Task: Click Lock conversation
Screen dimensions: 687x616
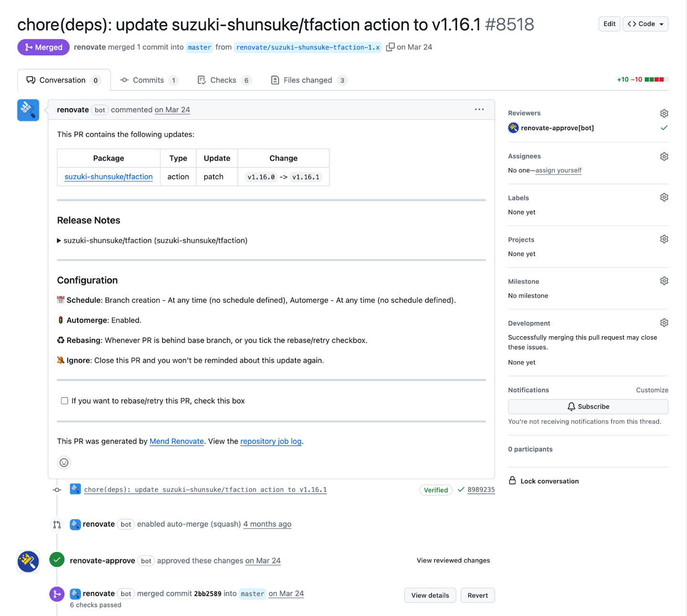Action: pyautogui.click(x=549, y=481)
